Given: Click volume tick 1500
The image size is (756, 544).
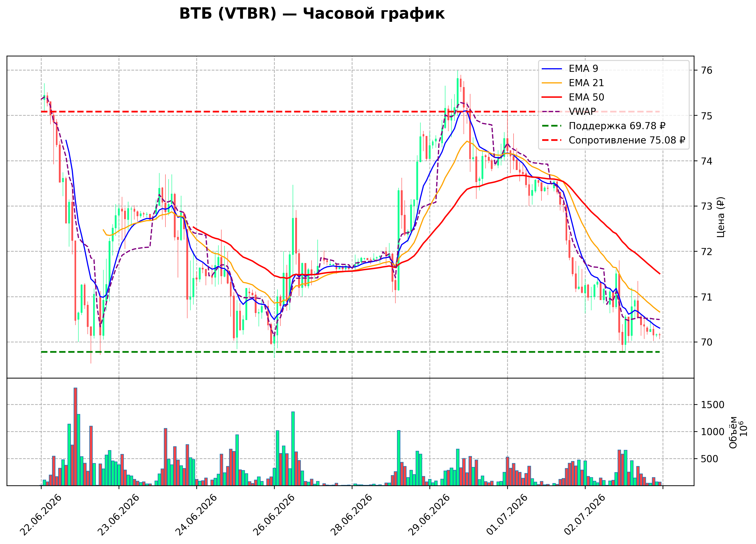Looking at the screenshot, I should 713,405.
